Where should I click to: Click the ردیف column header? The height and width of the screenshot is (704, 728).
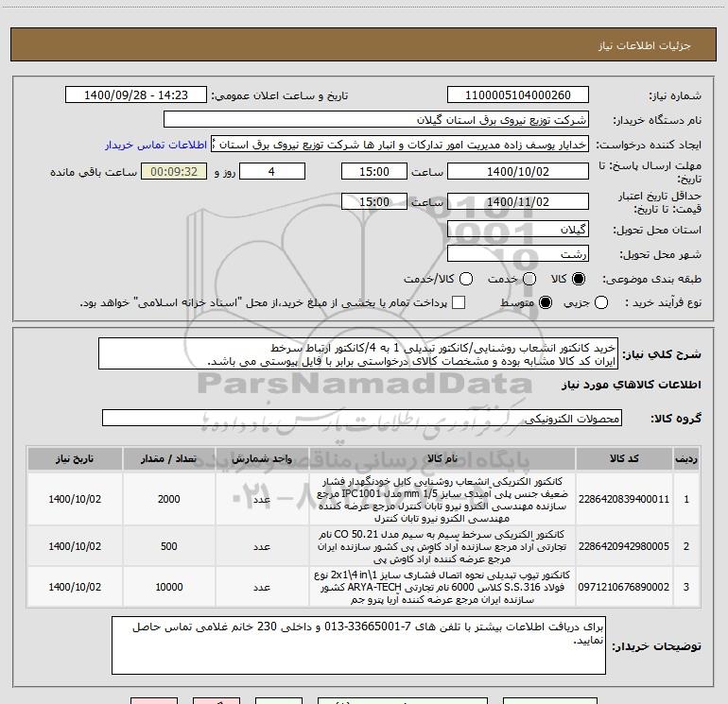tap(686, 459)
